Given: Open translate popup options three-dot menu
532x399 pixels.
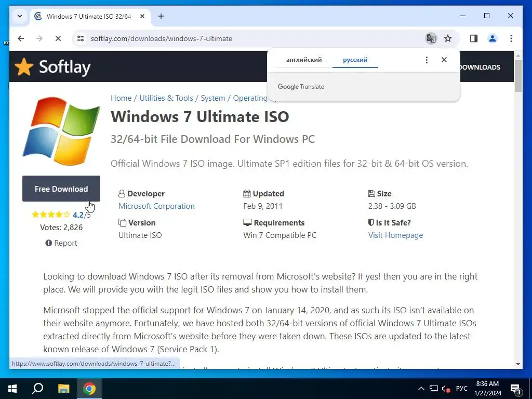Looking at the screenshot, I should tap(427, 60).
